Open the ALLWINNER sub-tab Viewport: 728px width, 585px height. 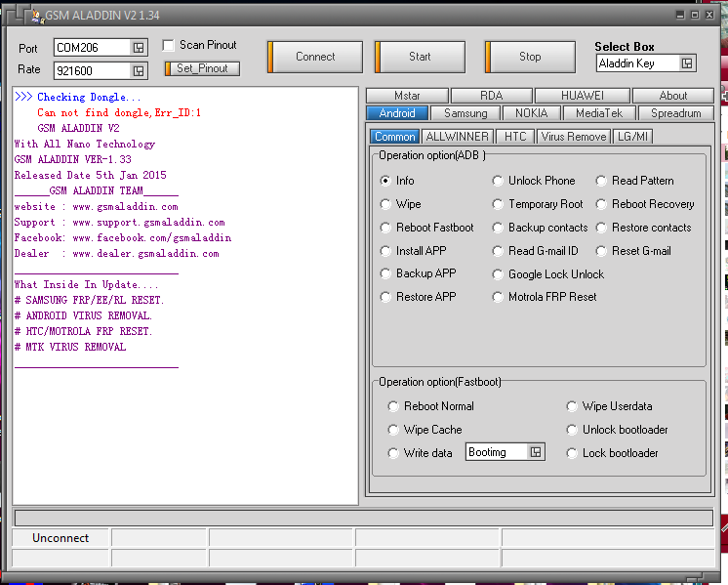[x=458, y=137]
